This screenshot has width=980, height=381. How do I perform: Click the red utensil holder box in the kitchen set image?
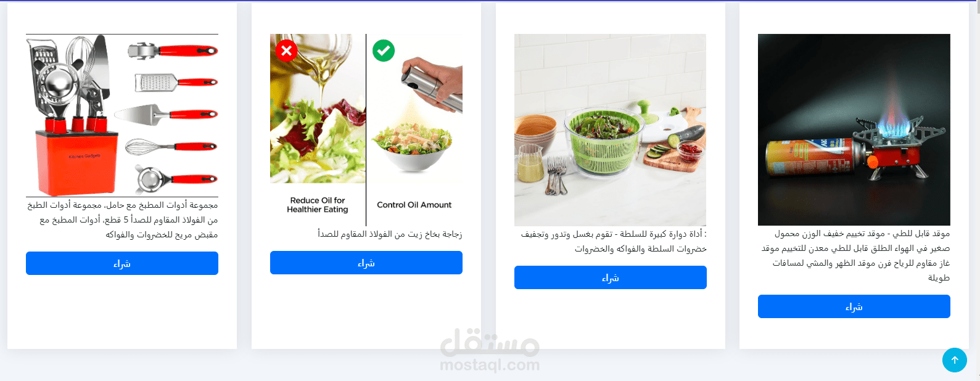(x=77, y=162)
